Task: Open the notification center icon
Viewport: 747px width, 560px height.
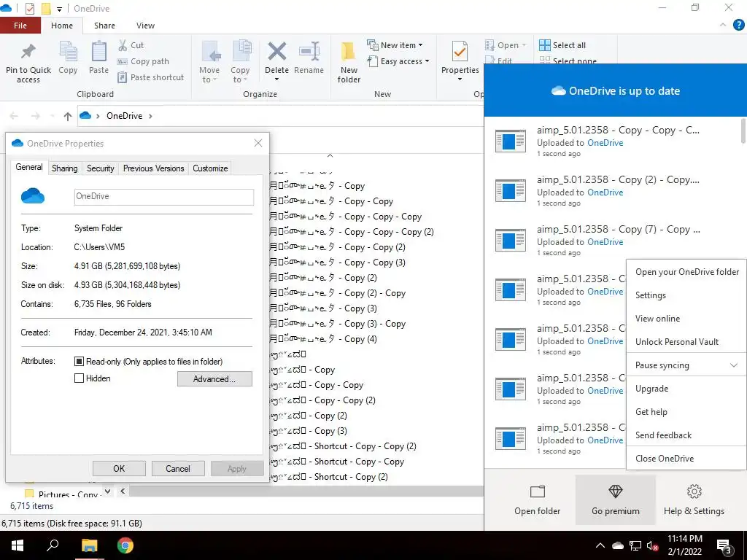Action: (x=724, y=546)
